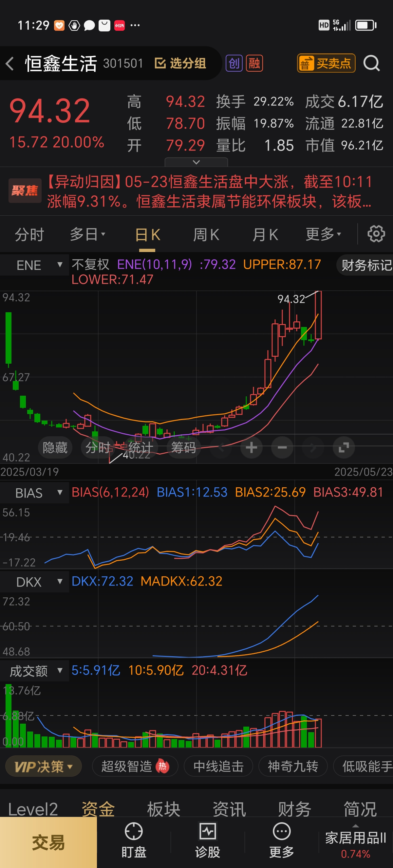Tap 隐藏 chart toolbar button
The image size is (393, 868).
(55, 447)
